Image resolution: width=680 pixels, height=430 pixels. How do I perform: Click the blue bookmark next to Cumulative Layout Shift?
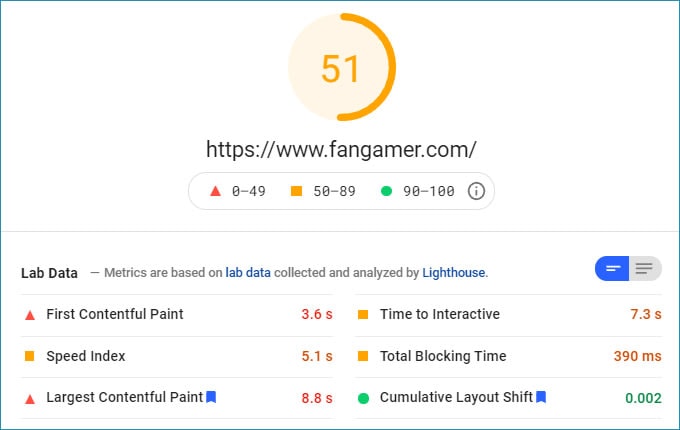coord(541,397)
